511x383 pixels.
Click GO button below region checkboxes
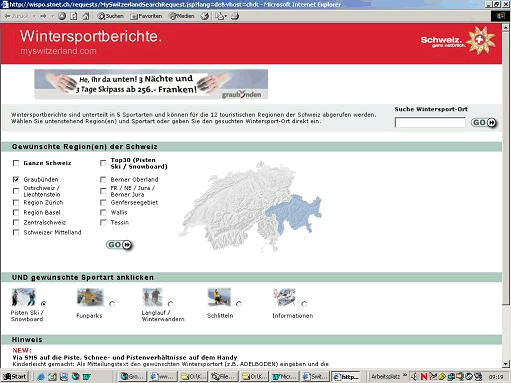(119, 245)
